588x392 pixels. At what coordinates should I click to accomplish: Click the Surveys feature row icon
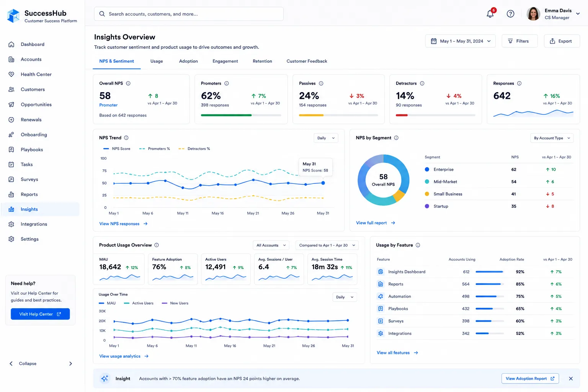(381, 321)
